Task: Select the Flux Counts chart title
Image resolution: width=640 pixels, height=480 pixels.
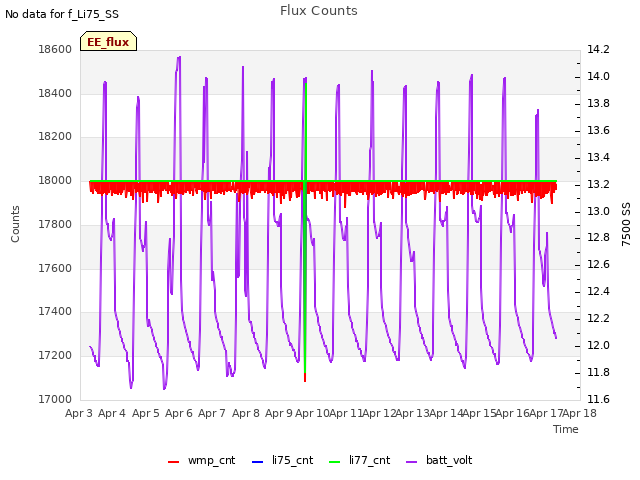Action: pos(319,11)
